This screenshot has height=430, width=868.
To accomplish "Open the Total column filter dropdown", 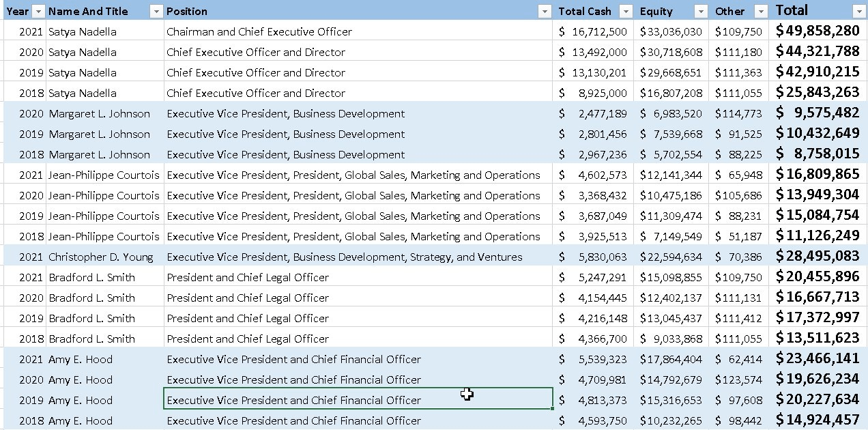I will [859, 12].
